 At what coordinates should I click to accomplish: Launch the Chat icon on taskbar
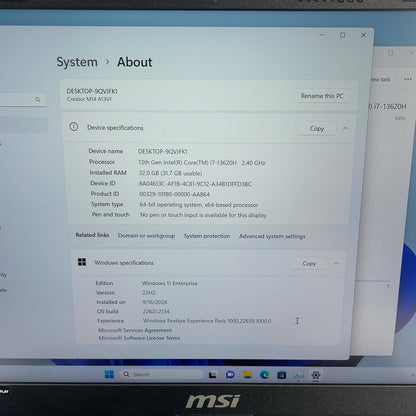click(x=230, y=375)
